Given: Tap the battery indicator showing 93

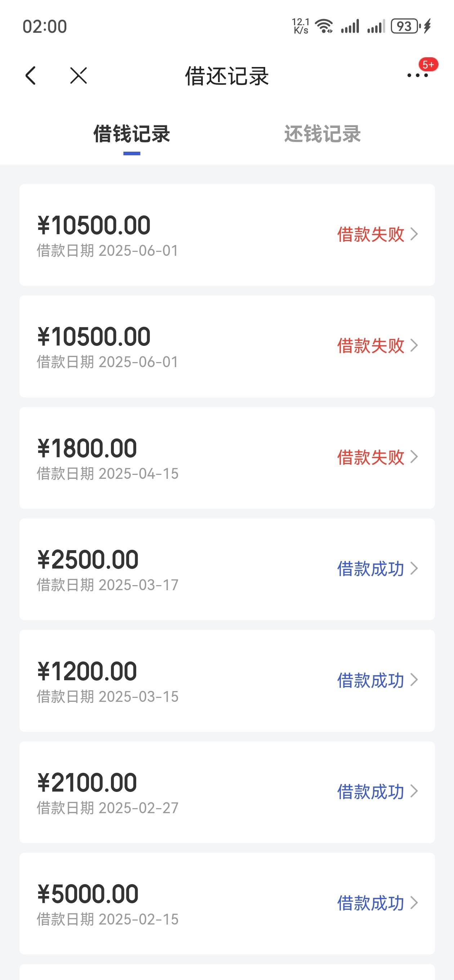Looking at the screenshot, I should [x=406, y=26].
